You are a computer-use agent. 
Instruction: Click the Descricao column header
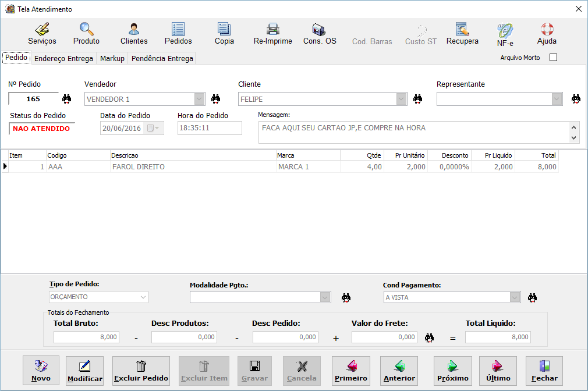pyautogui.click(x=193, y=155)
